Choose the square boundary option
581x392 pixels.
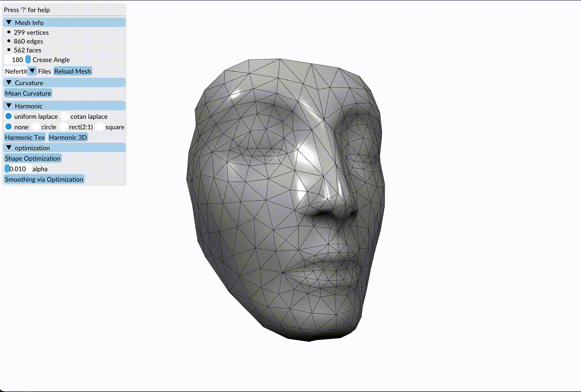click(x=100, y=127)
